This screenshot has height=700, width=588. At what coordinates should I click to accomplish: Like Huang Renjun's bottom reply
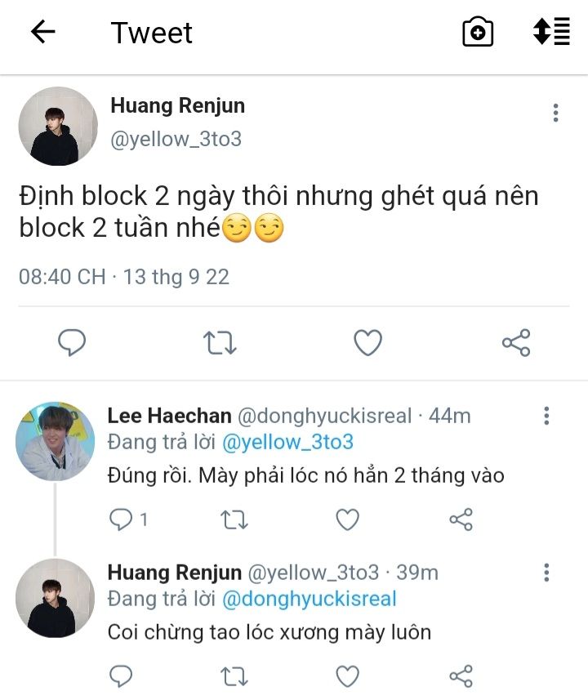(348, 675)
